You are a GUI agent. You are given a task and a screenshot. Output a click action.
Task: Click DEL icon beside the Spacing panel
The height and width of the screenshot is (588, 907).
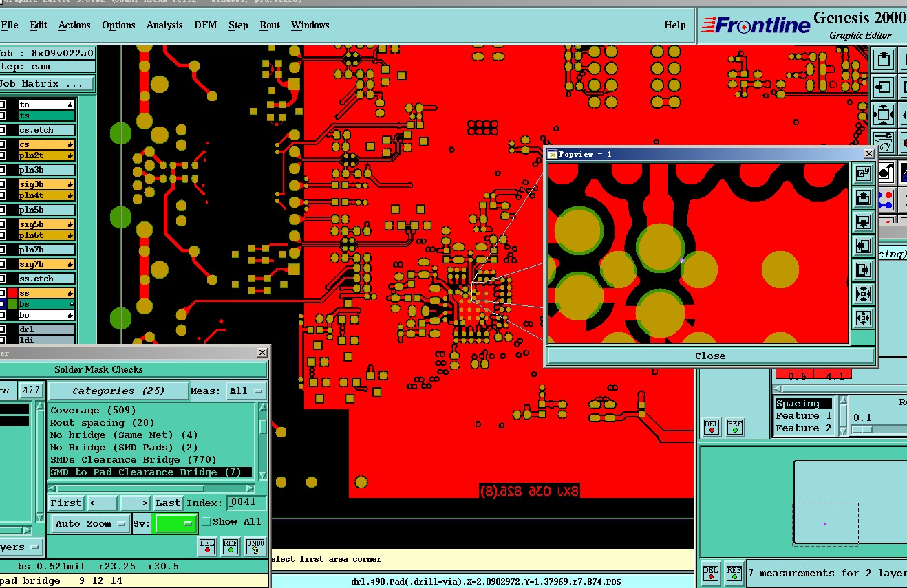[x=711, y=427]
